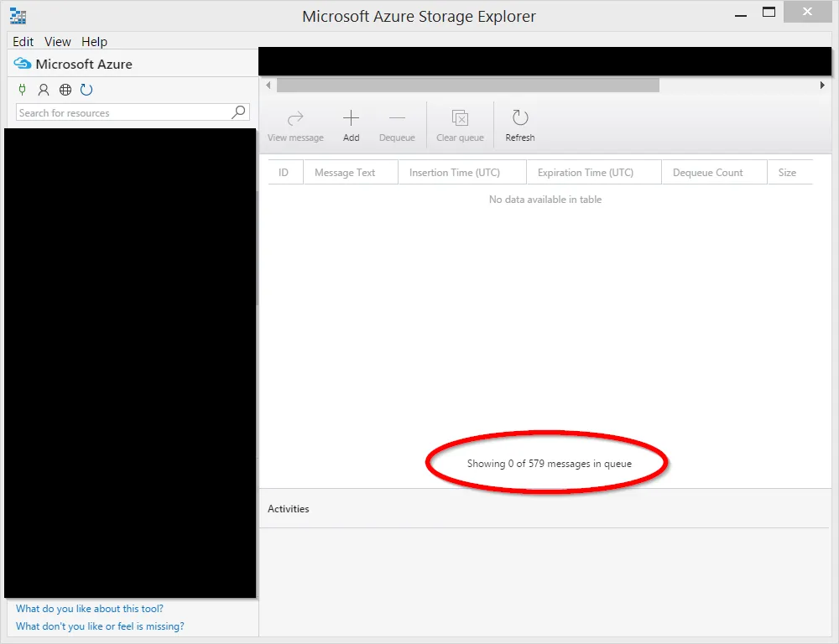
Task: Click the Microsoft Azure cloud icon
Action: click(23, 64)
